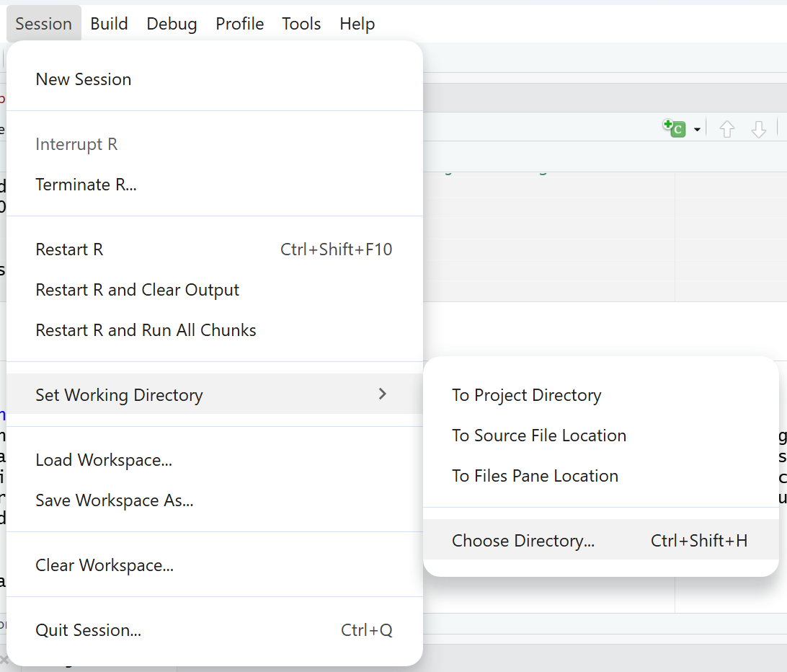Click Restart R and Clear Output

point(137,290)
